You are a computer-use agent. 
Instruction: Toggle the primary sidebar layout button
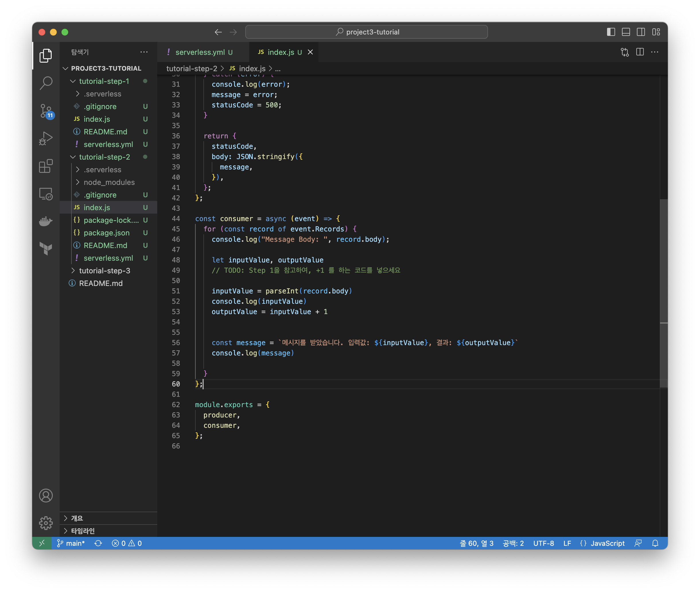611,32
